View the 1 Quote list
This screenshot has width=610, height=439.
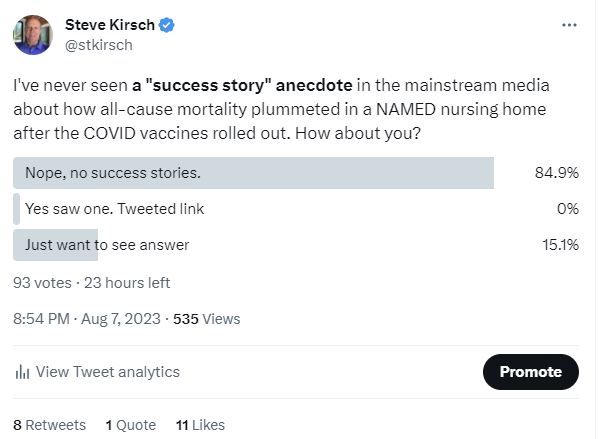130,425
